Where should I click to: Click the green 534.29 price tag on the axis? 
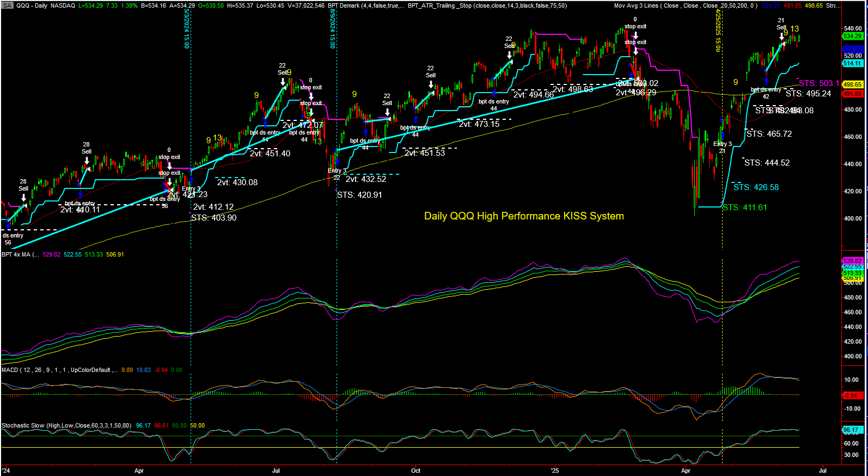click(x=853, y=36)
